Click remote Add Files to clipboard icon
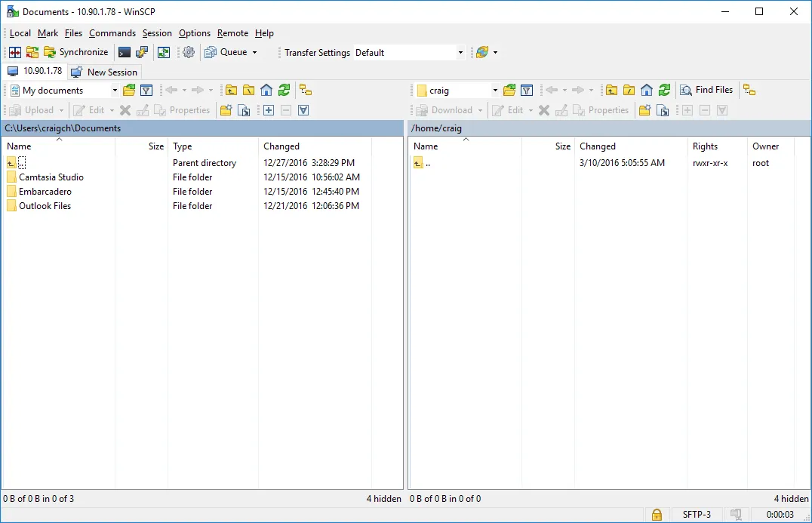This screenshot has height=523, width=812. [663, 110]
